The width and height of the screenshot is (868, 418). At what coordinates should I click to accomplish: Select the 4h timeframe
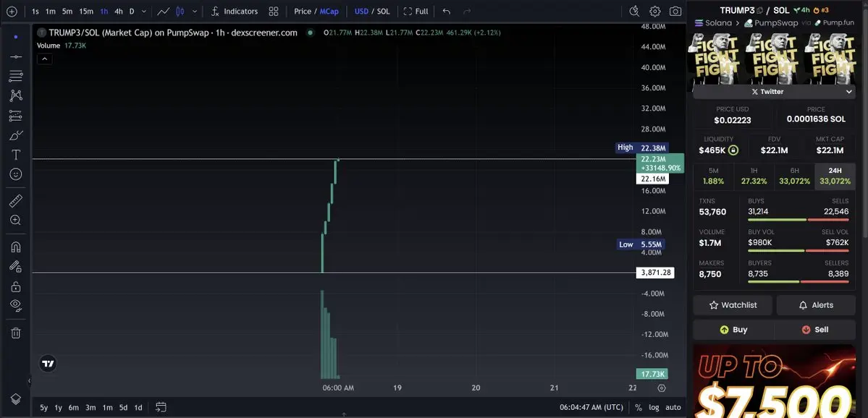(119, 11)
